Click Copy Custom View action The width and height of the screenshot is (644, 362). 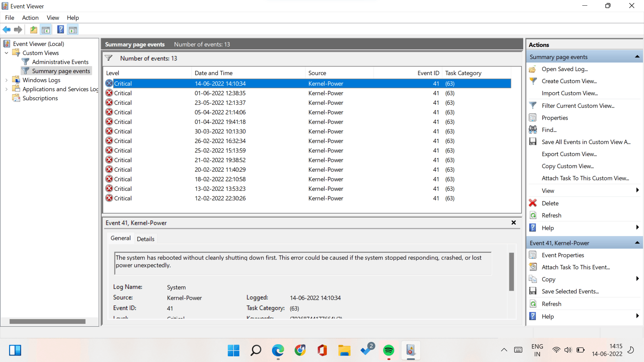coord(568,166)
